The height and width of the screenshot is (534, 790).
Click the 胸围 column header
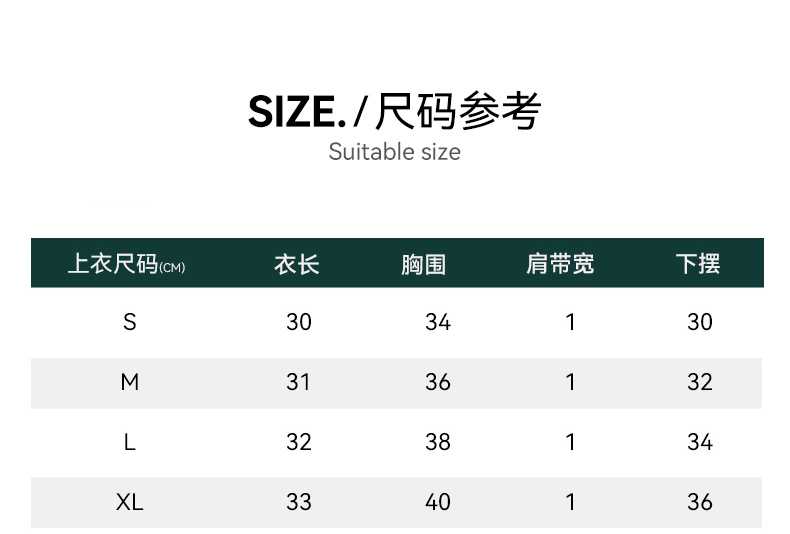[423, 264]
